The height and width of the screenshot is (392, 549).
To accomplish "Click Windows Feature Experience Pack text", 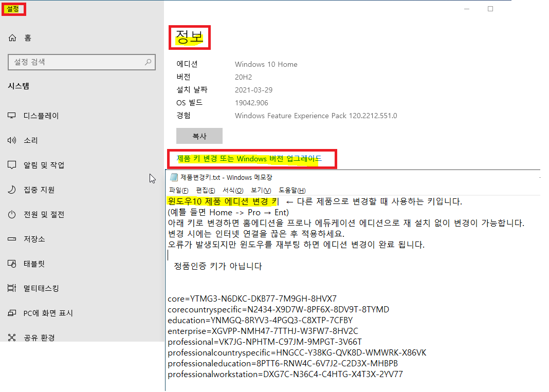I will [316, 116].
